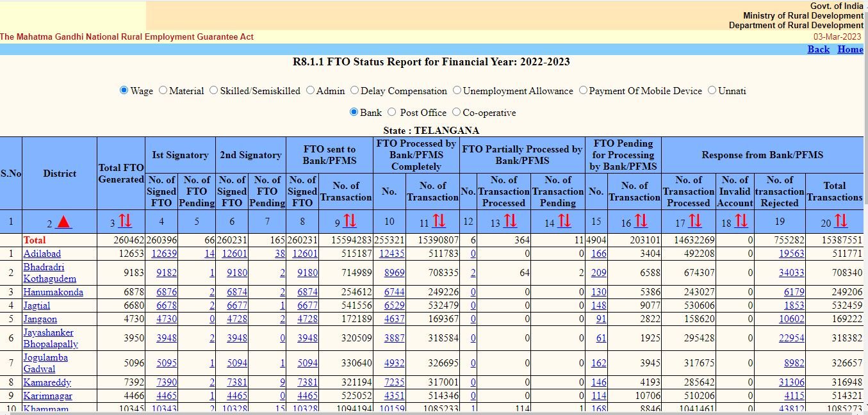
Task: Sort the Total Transactions column
Action: point(841,222)
